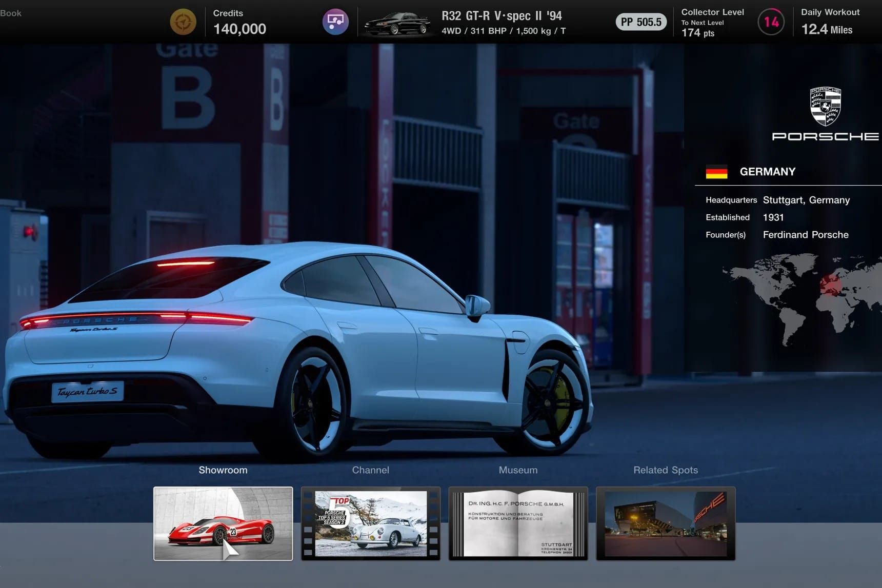This screenshot has height=588, width=882.
Task: Click the Showroom tab label
Action: 223,470
